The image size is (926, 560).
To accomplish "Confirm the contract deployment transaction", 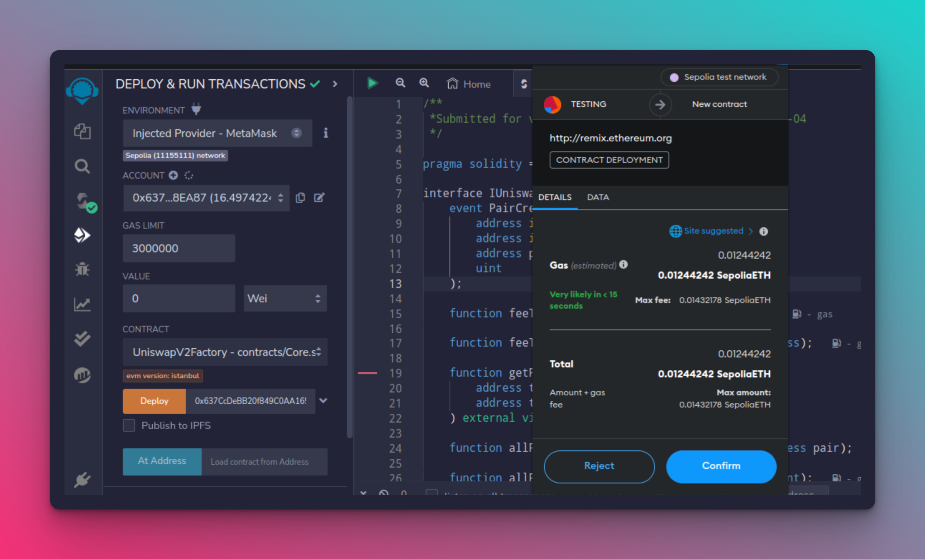I will 721,466.
